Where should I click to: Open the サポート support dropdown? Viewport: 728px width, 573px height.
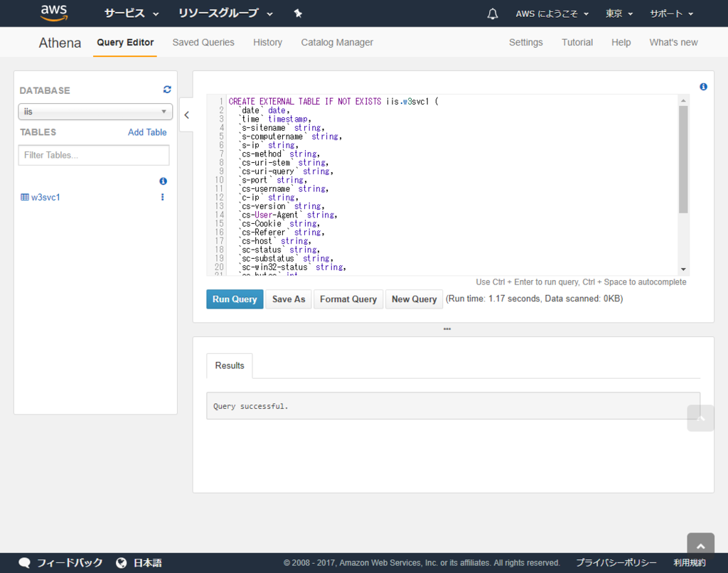(x=671, y=14)
